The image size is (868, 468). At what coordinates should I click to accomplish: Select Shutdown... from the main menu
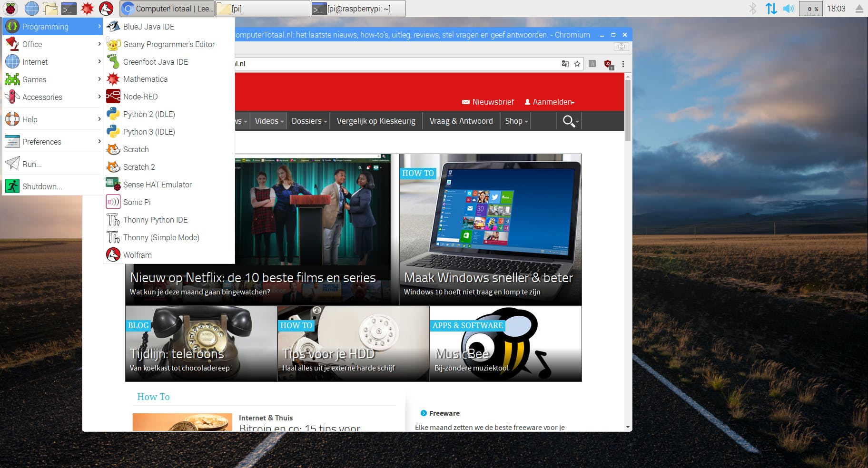(53, 186)
